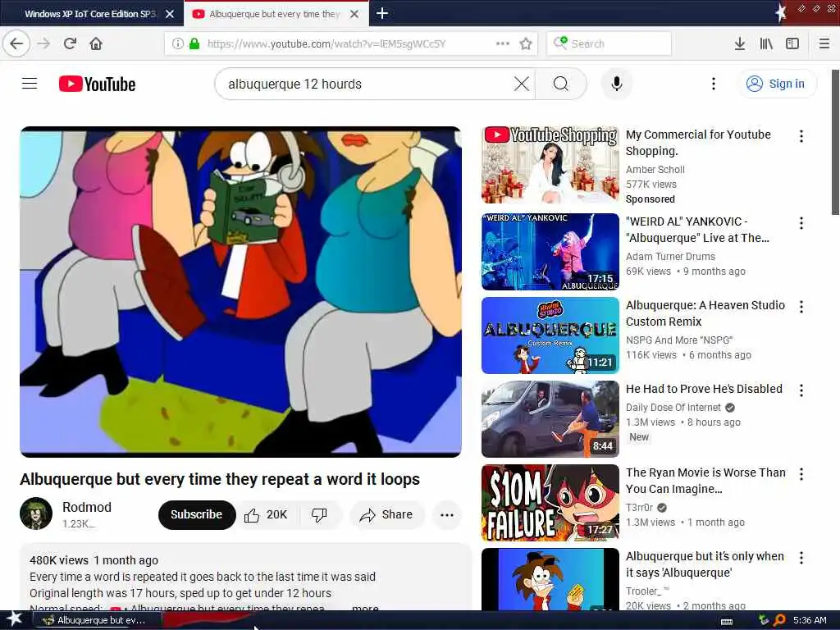Open YouTube settings three-dot menu
This screenshot has width=840, height=630.
point(713,84)
